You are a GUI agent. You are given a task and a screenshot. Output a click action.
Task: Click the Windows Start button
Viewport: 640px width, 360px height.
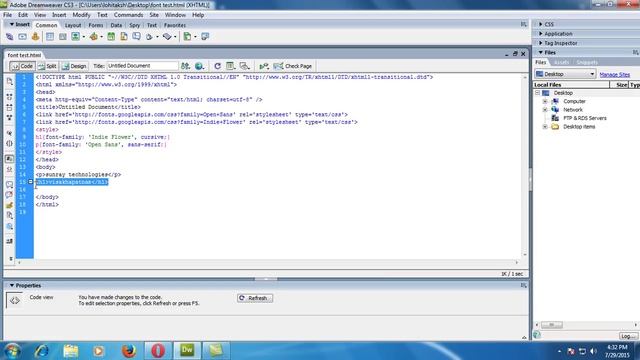pos(13,351)
